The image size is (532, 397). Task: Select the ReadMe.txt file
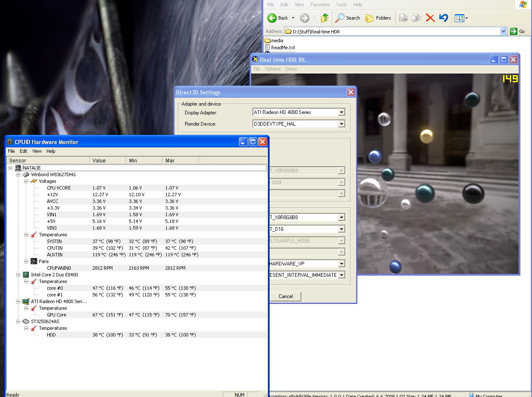tap(280, 48)
